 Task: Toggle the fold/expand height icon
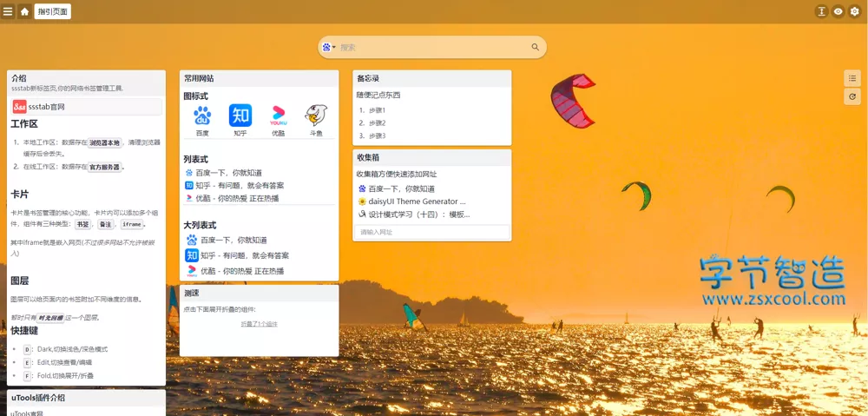pos(822,11)
